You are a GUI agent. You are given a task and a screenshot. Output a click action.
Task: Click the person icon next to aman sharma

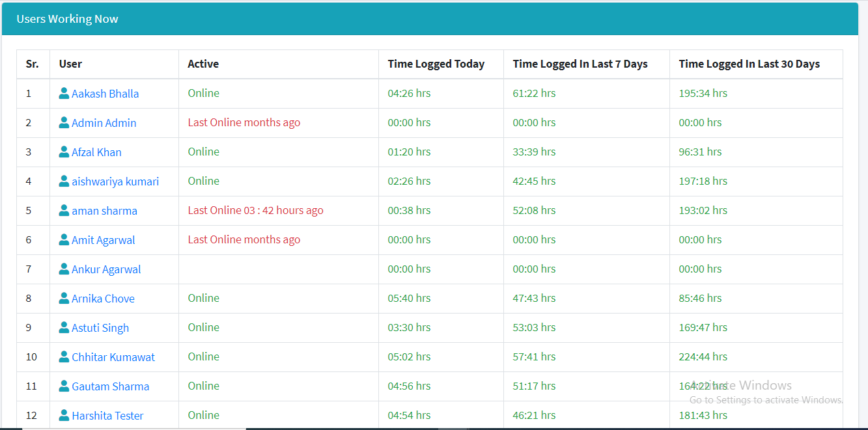[64, 210]
